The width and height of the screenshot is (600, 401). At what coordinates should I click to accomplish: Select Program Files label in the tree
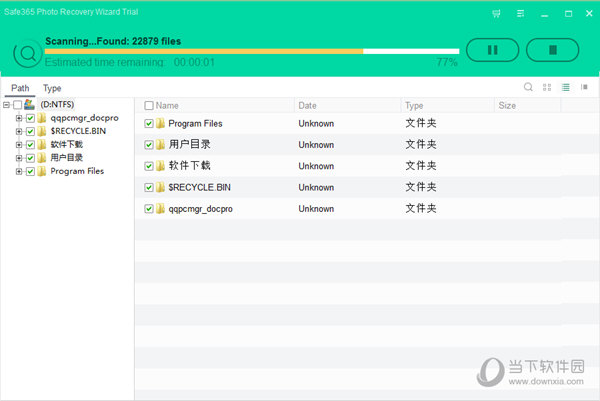tap(77, 171)
